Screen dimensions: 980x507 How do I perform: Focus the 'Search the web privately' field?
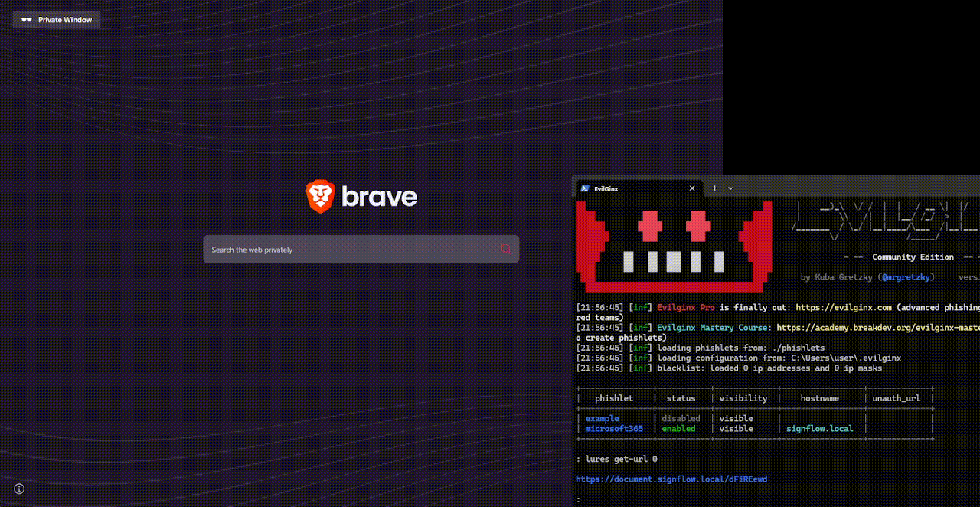coord(361,249)
